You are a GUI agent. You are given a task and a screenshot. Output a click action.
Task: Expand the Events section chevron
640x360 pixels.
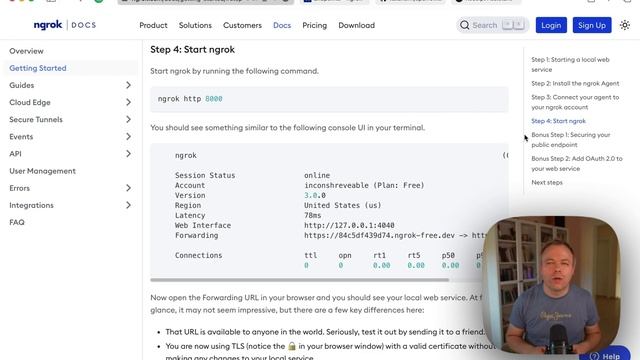click(128, 137)
